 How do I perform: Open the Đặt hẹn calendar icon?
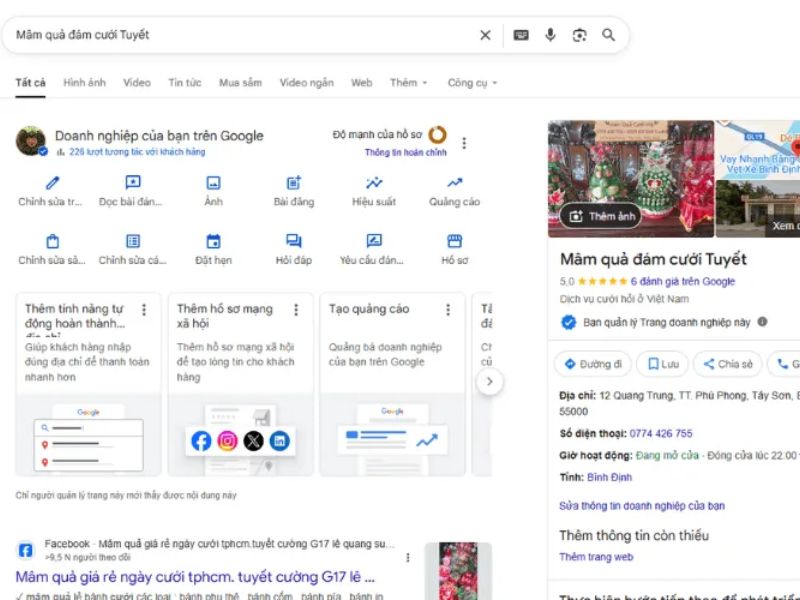click(x=213, y=241)
